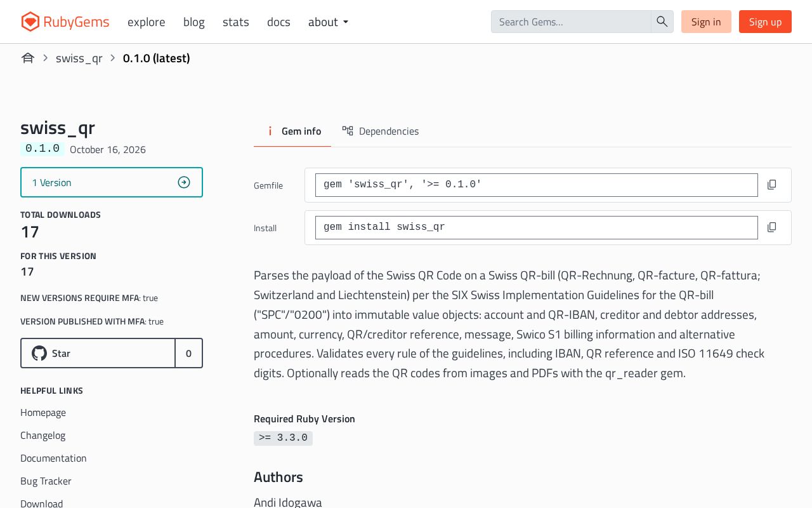The image size is (812, 508).
Task: Open the Gem info tab
Action: (x=292, y=131)
